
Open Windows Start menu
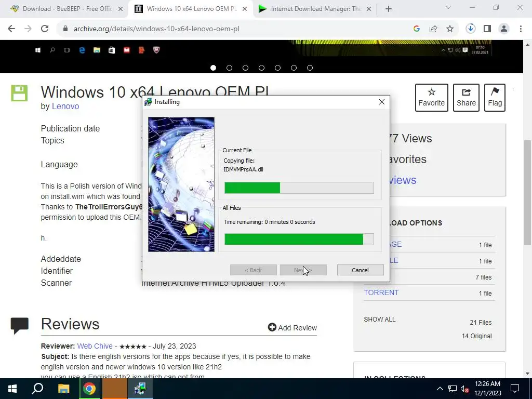coord(12,389)
